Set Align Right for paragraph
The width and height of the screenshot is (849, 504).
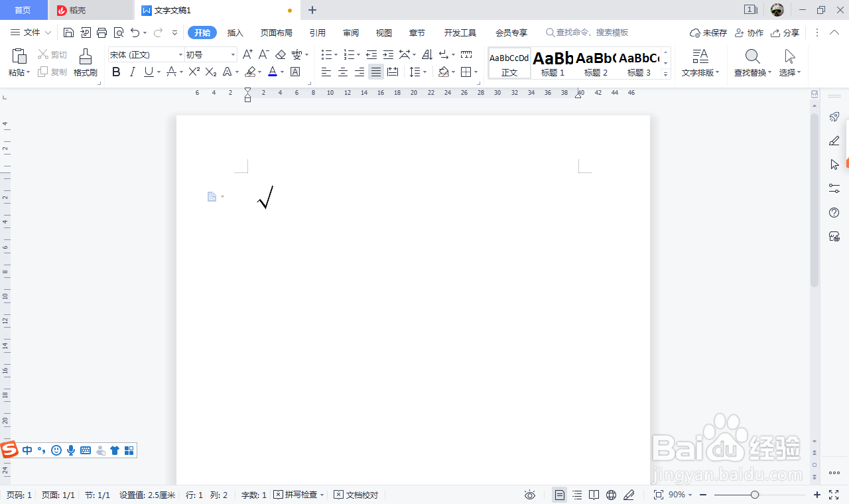tap(359, 72)
